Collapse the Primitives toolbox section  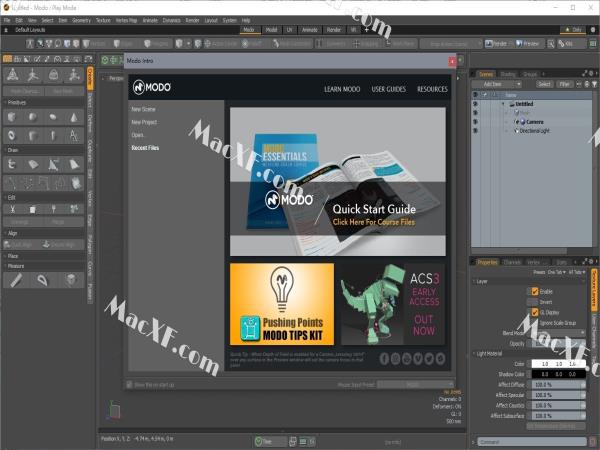point(5,103)
